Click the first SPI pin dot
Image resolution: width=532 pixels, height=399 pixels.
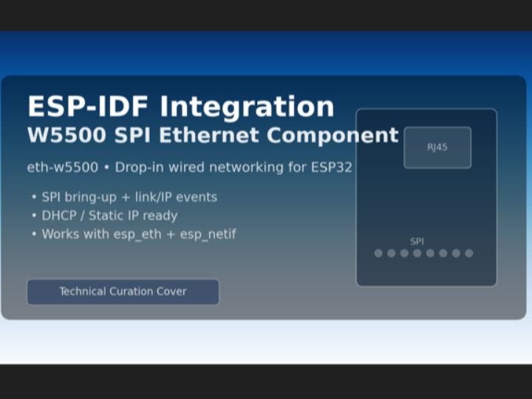click(x=378, y=253)
